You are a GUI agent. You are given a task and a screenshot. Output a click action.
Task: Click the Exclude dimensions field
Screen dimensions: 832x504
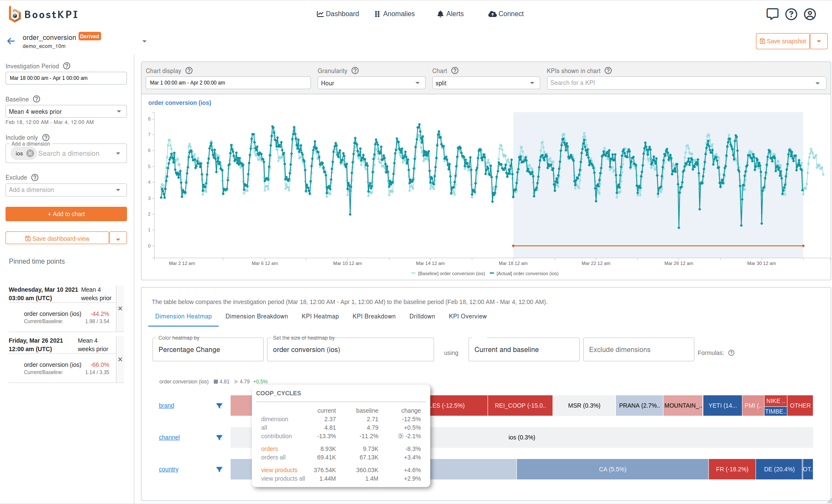click(638, 349)
